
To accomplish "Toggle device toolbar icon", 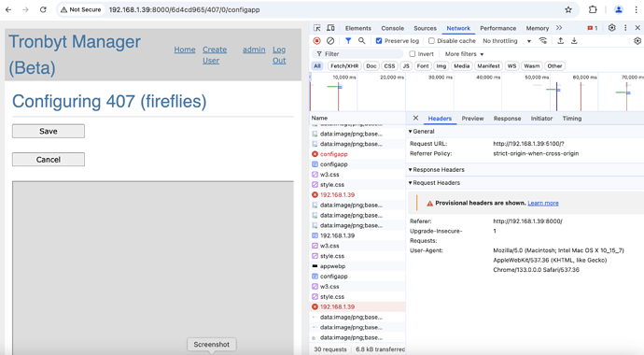I will (330, 28).
